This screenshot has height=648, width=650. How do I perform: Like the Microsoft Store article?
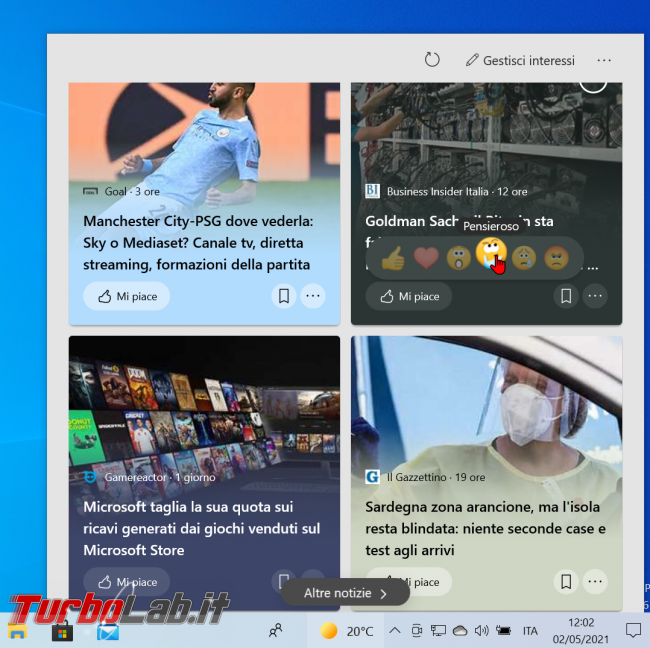coord(127,582)
